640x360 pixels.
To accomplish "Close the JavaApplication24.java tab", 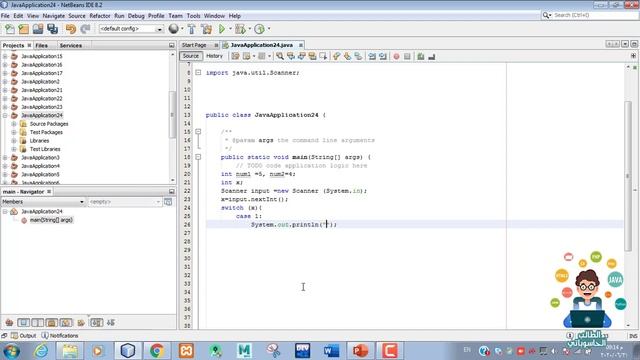I will (301, 45).
